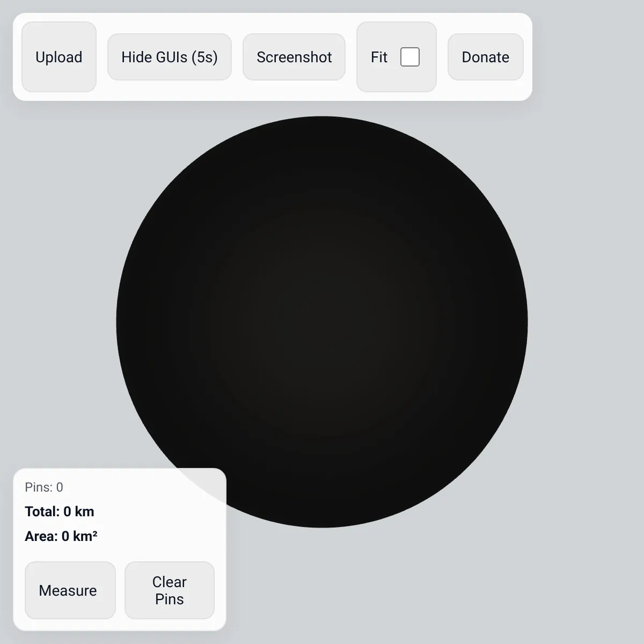644x644 pixels.
Task: Enable the Fit checkbox
Action: pos(410,57)
